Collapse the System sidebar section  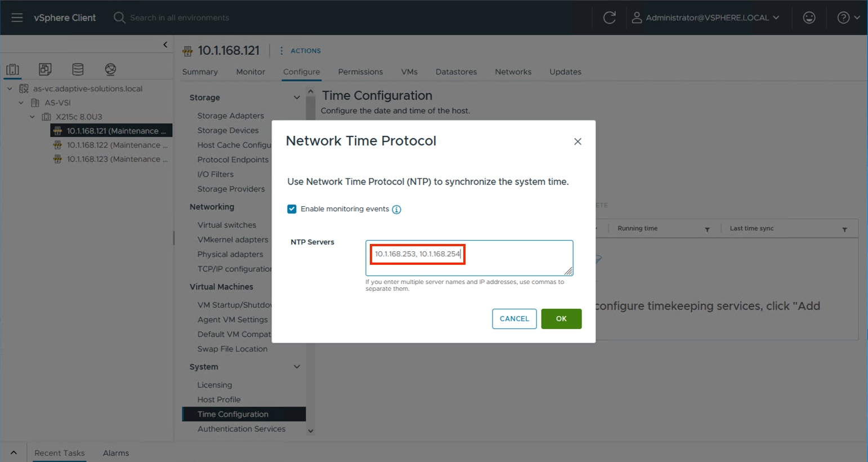[x=297, y=367]
